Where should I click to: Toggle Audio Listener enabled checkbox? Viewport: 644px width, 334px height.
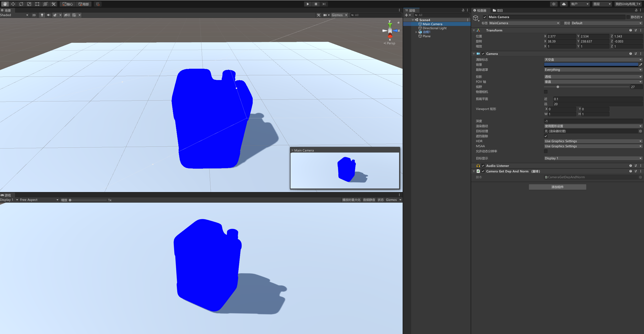pos(483,166)
